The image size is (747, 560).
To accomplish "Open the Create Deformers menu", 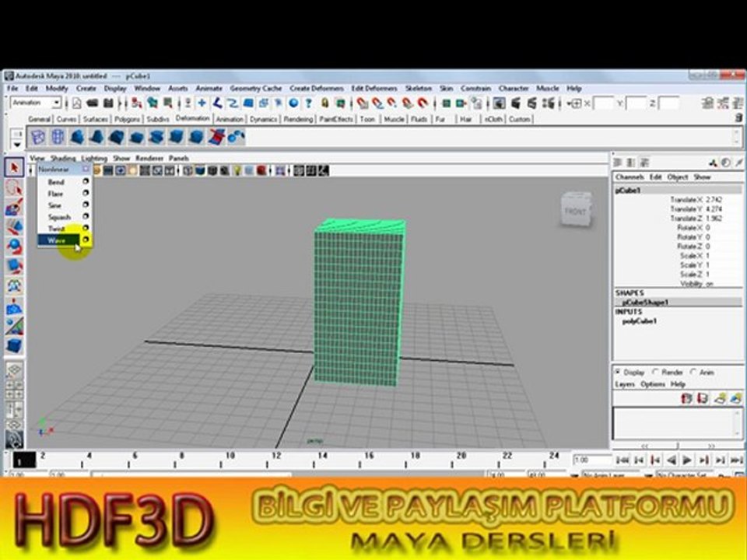I will point(317,89).
